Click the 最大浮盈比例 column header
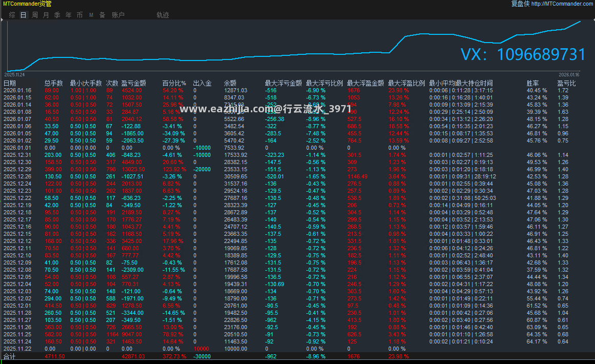595x364 pixels. [x=406, y=83]
